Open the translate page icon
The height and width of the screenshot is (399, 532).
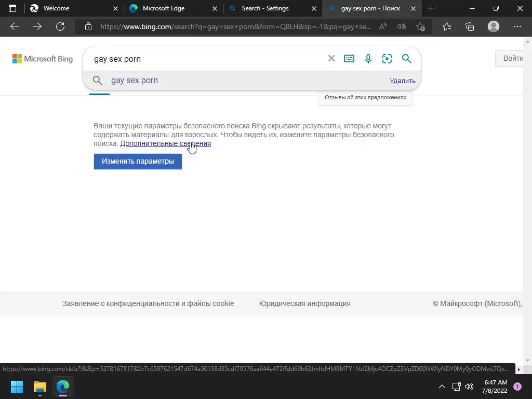click(402, 26)
